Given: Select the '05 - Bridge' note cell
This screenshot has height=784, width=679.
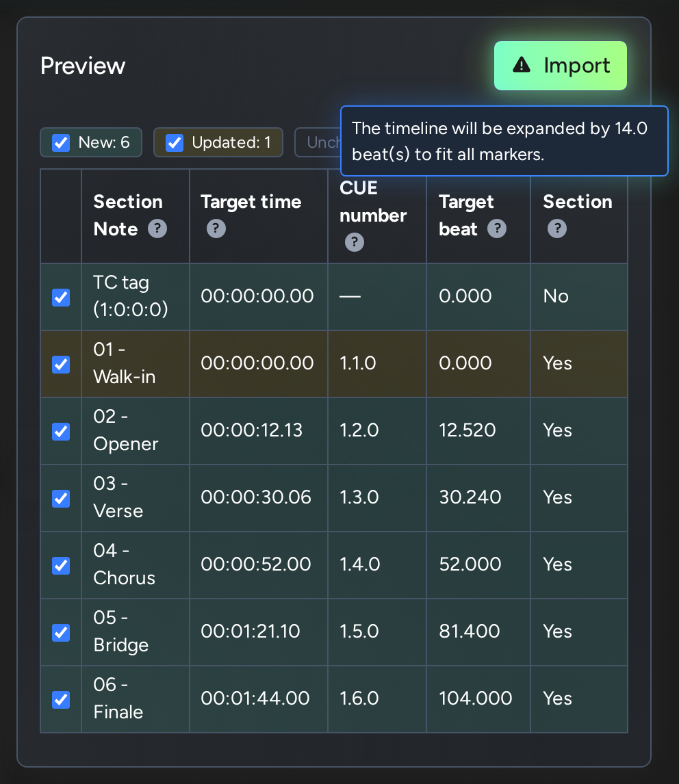Looking at the screenshot, I should point(136,631).
